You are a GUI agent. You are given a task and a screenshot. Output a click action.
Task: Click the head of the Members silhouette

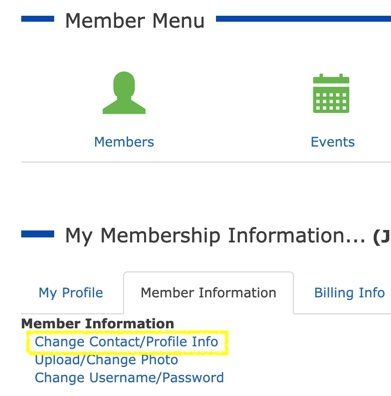(124, 85)
